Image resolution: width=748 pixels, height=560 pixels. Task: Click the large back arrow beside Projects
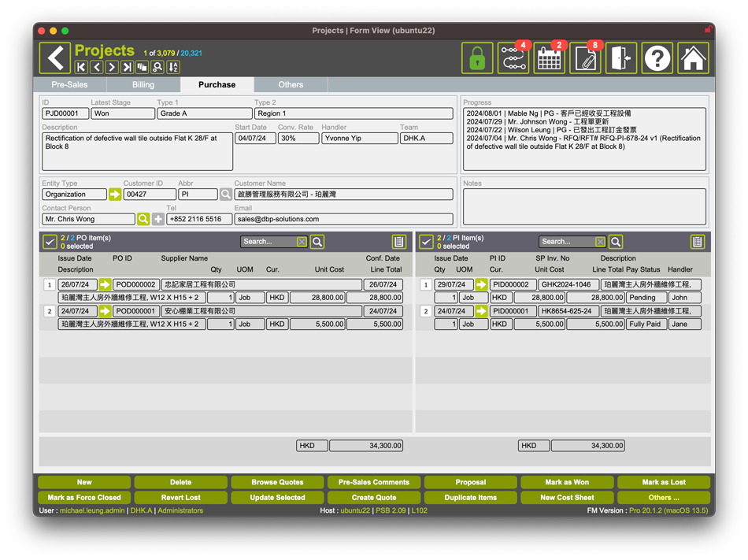[x=55, y=59]
